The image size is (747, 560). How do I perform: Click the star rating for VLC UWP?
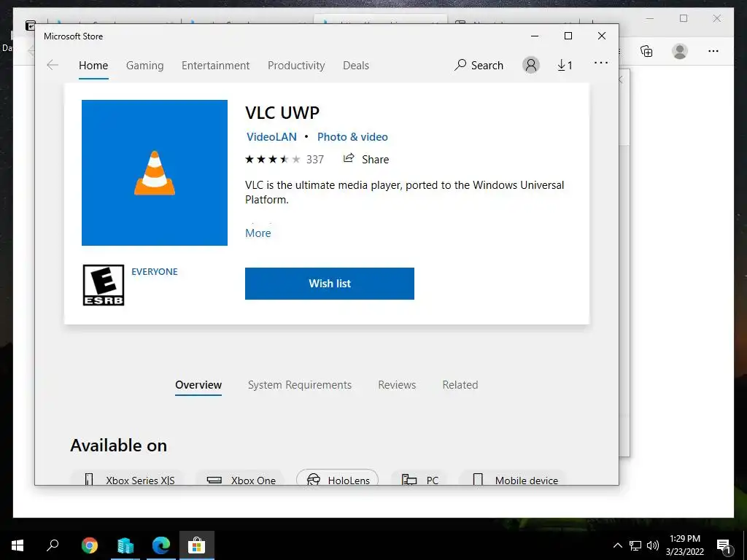(x=273, y=159)
